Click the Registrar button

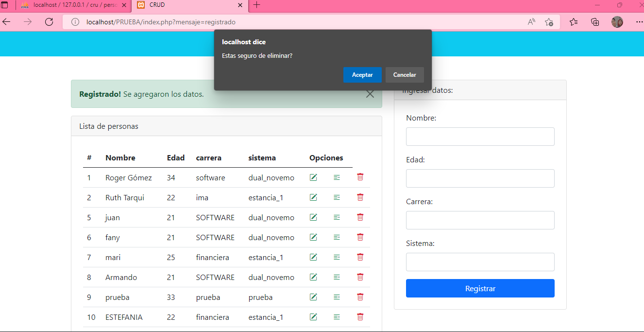click(480, 288)
